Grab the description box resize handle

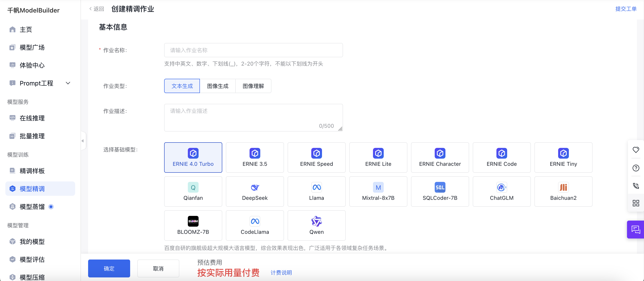340,129
